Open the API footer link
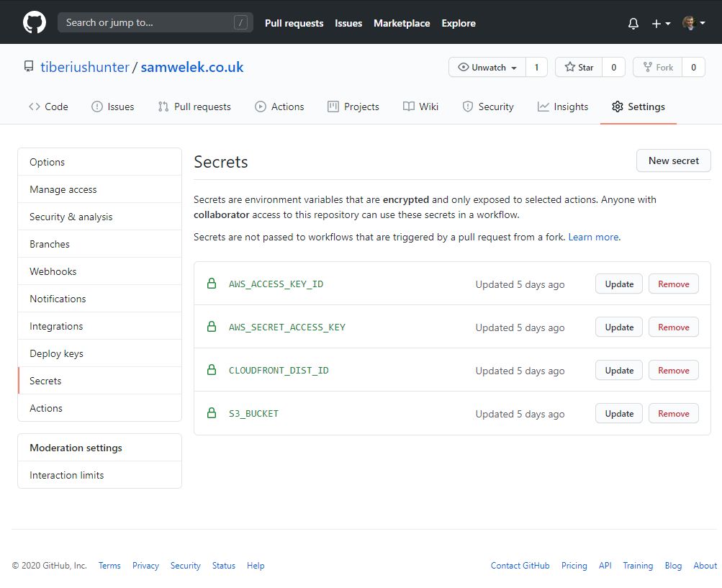The height and width of the screenshot is (588, 722). tap(605, 566)
